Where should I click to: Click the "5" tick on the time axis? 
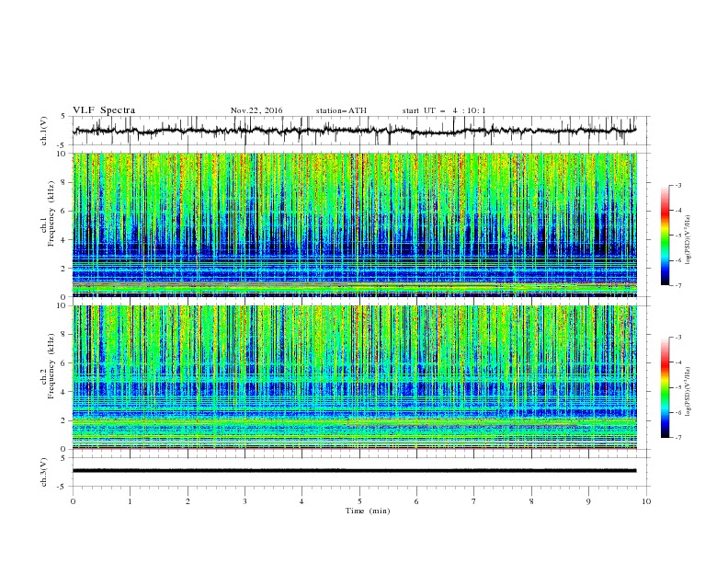(x=359, y=501)
